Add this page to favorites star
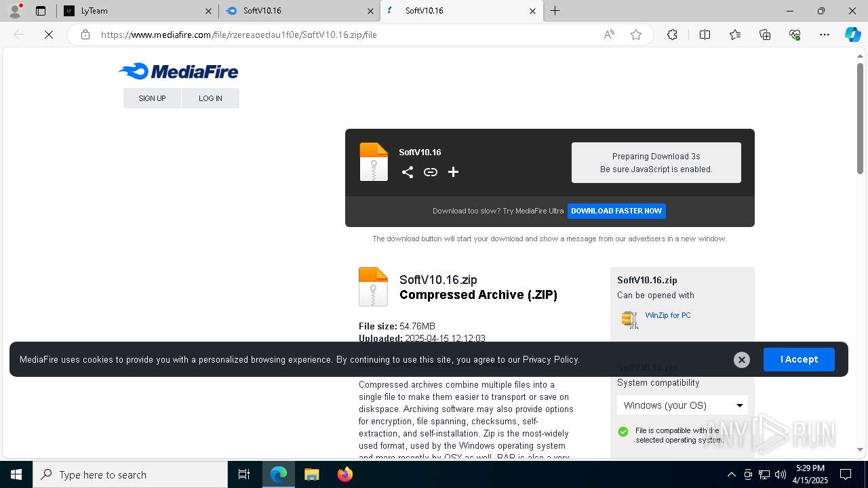 tap(636, 35)
